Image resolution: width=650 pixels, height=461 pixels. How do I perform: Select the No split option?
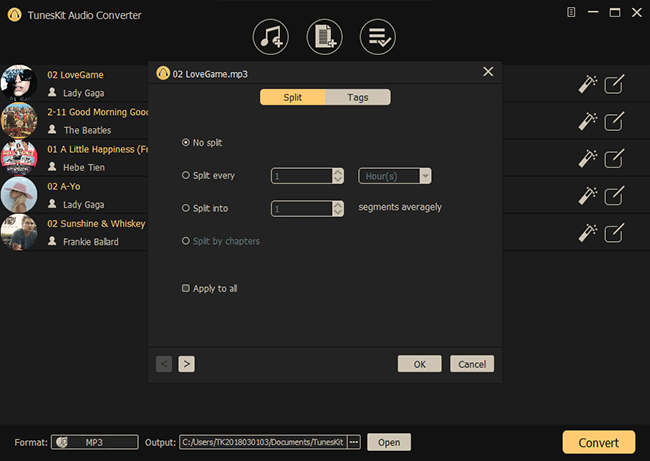click(x=202, y=143)
